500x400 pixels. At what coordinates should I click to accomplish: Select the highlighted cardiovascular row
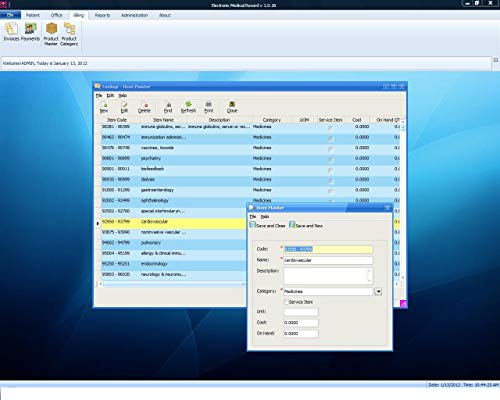pos(174,222)
